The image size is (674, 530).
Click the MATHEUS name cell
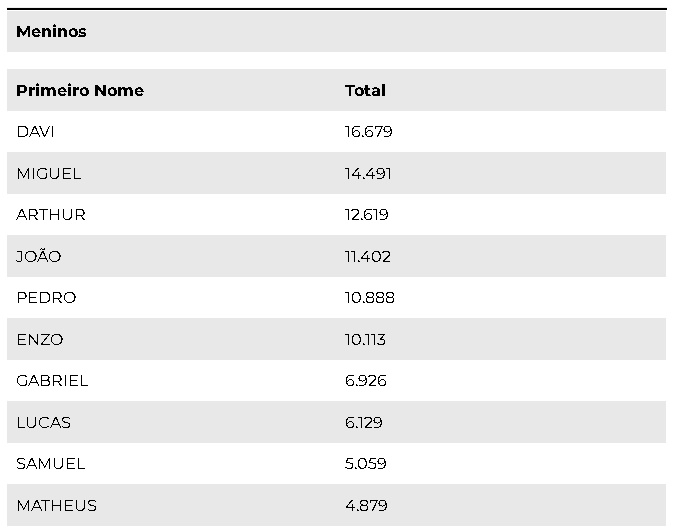pyautogui.click(x=57, y=505)
